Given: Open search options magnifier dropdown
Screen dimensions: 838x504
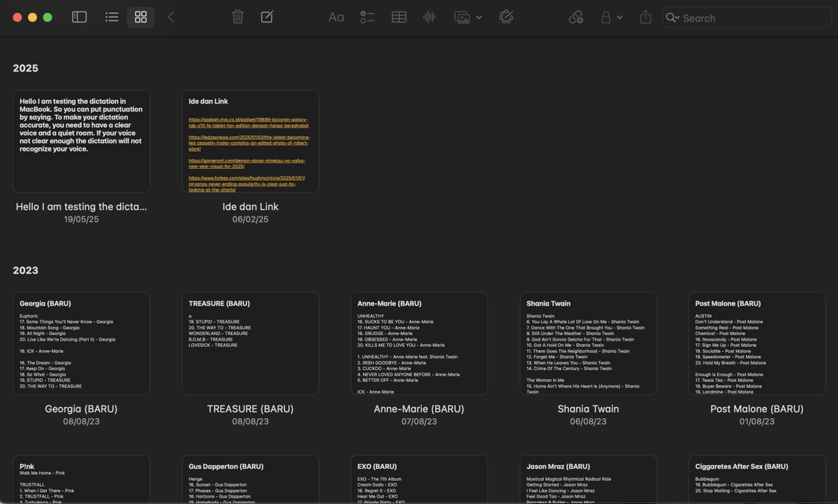Looking at the screenshot, I should tap(672, 18).
